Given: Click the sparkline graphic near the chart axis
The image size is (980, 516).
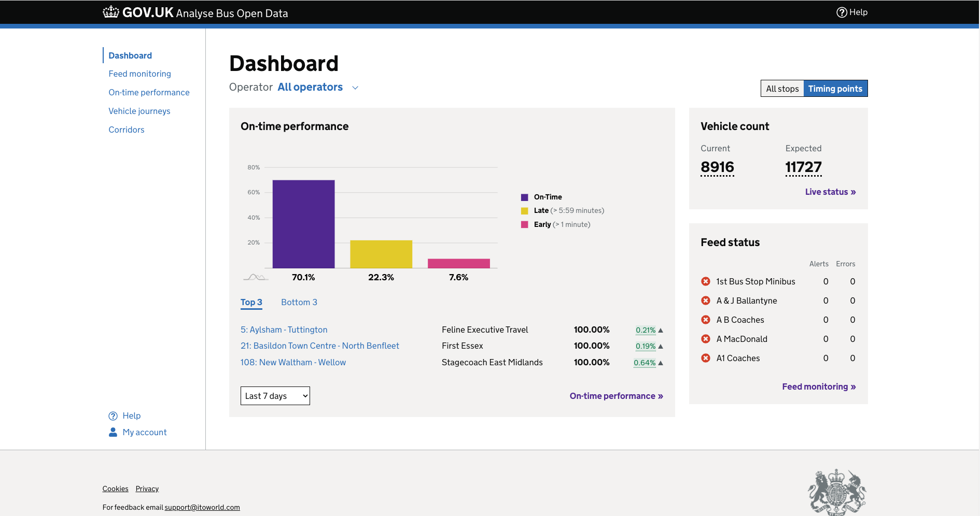Looking at the screenshot, I should pos(256,276).
